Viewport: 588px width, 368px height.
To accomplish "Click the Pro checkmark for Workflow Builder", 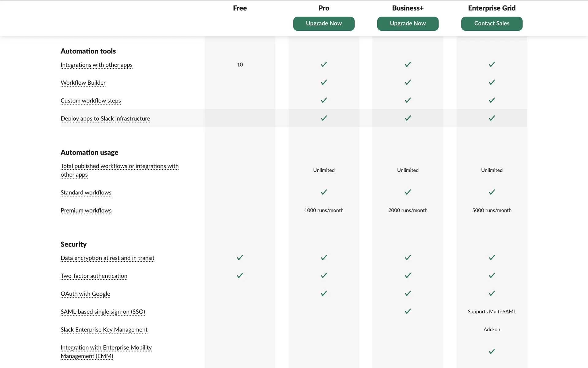I will tap(324, 82).
